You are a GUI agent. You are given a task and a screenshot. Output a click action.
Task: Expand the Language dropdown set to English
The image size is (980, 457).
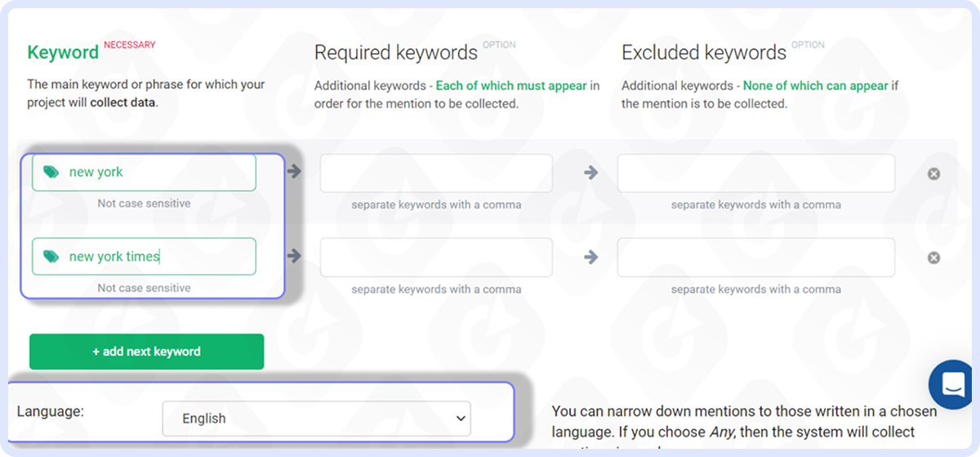[316, 419]
